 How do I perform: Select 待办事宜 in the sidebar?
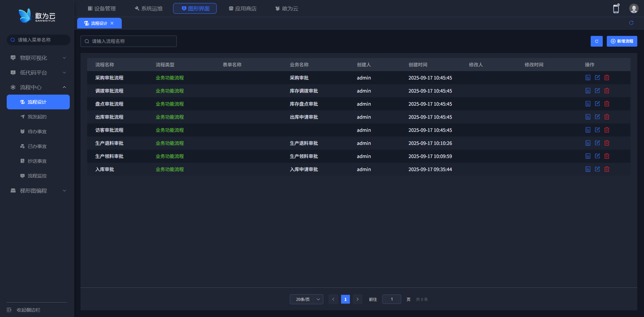pyautogui.click(x=37, y=131)
